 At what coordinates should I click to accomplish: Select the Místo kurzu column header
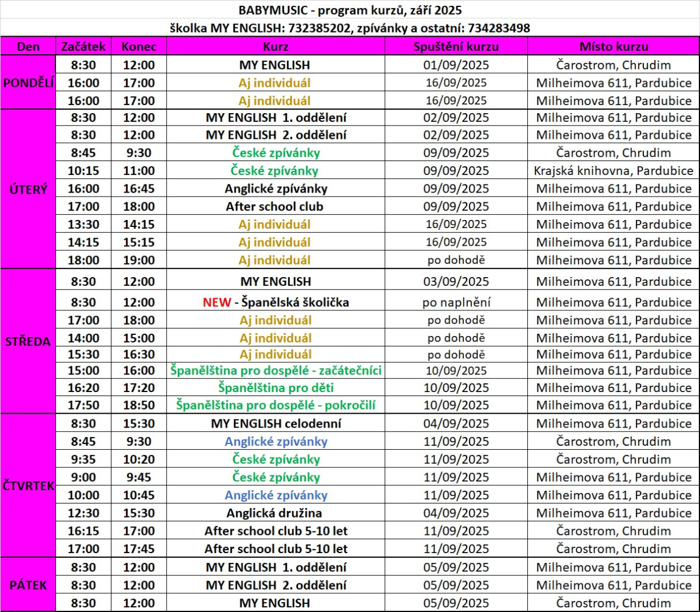(x=613, y=47)
